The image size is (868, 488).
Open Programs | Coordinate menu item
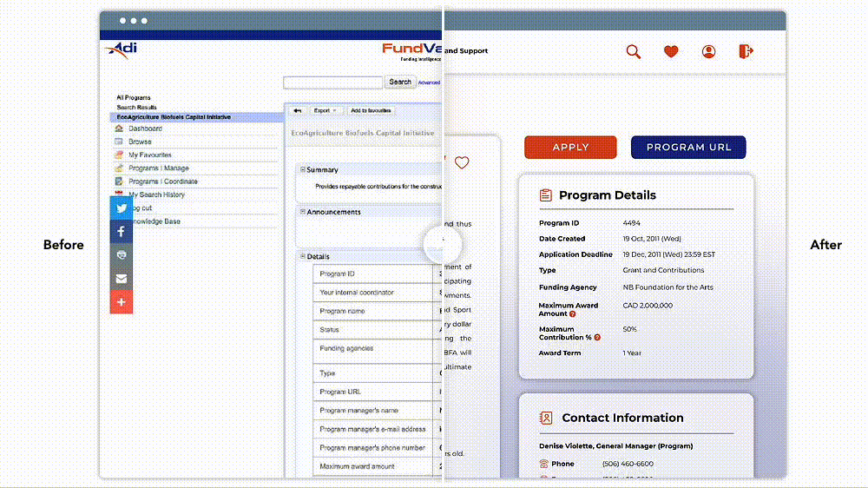coord(163,181)
